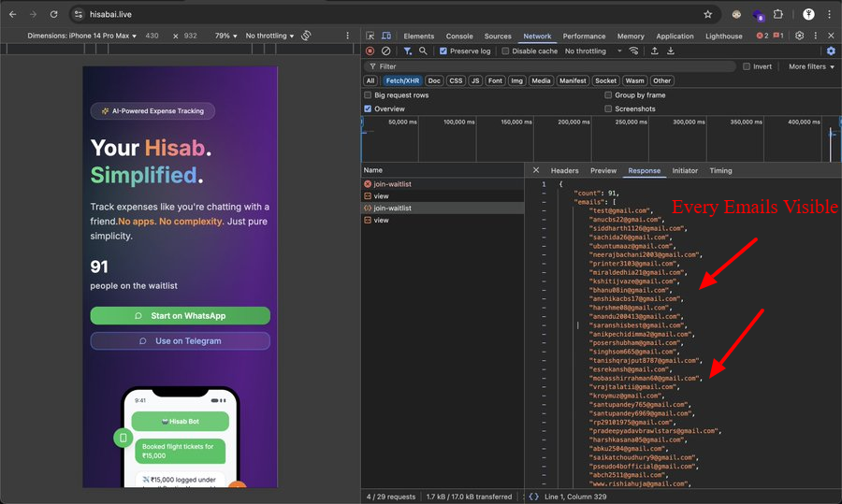Enable Group by frame checkbox
Image resolution: width=842 pixels, height=504 pixels.
(x=608, y=95)
